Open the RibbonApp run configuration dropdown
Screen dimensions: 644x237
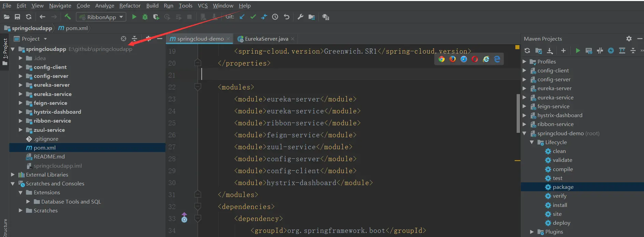coord(101,17)
